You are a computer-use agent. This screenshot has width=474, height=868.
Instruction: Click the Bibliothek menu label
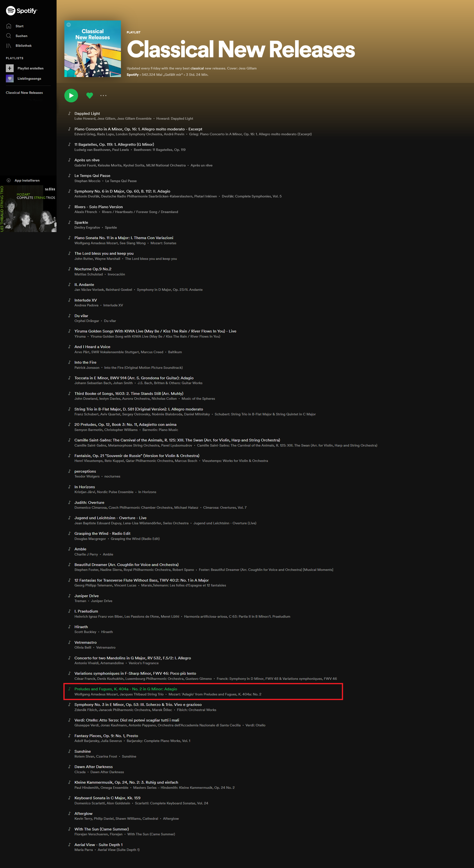(24, 46)
